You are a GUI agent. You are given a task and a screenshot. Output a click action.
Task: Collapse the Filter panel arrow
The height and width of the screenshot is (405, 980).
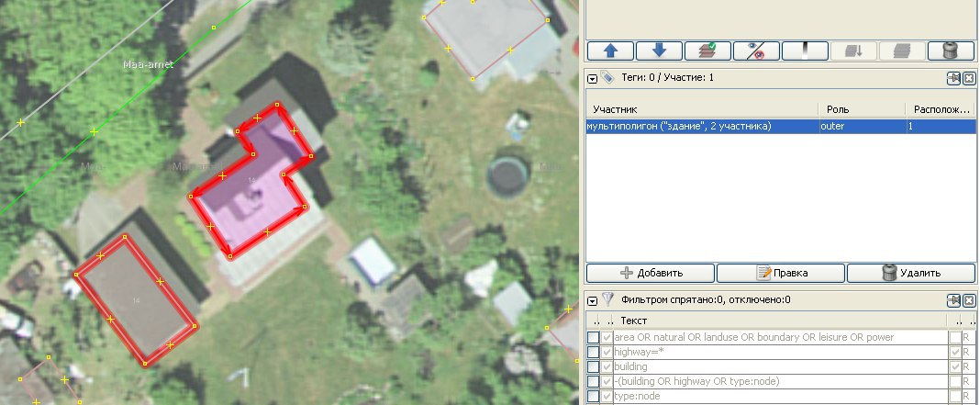pyautogui.click(x=593, y=300)
